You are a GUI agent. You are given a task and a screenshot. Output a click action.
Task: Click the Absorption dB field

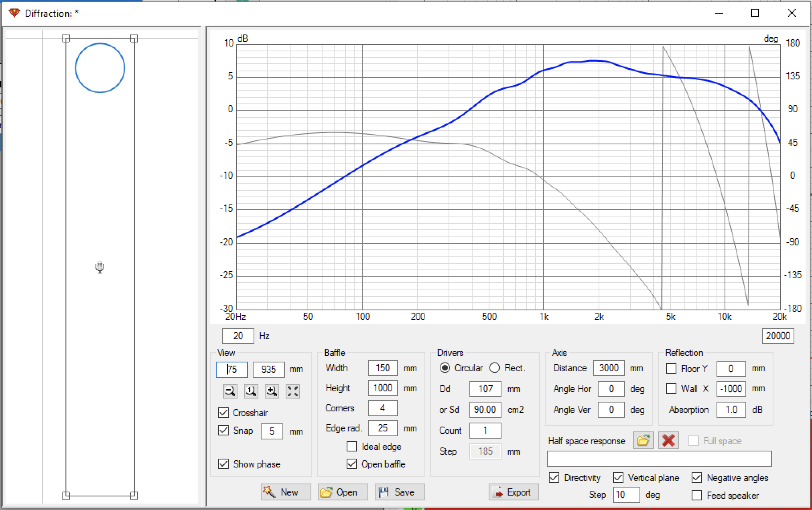click(x=731, y=410)
